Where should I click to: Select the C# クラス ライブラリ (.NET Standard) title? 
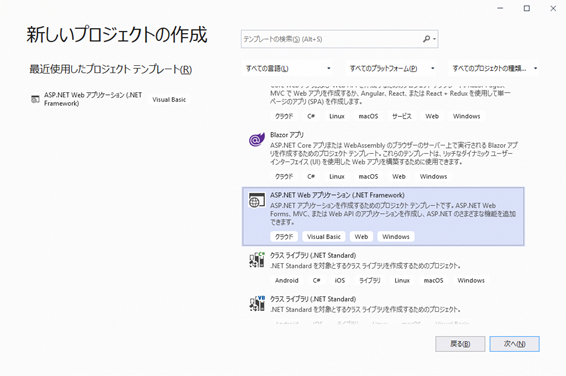[313, 255]
